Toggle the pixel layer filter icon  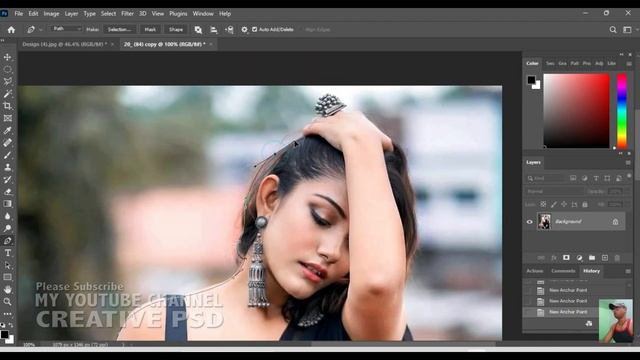point(573,178)
